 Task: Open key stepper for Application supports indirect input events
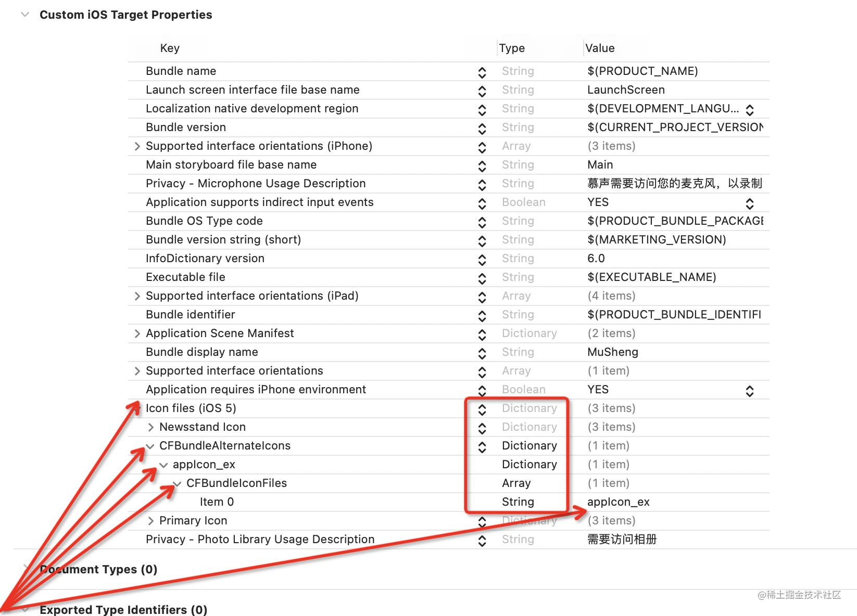pos(482,203)
